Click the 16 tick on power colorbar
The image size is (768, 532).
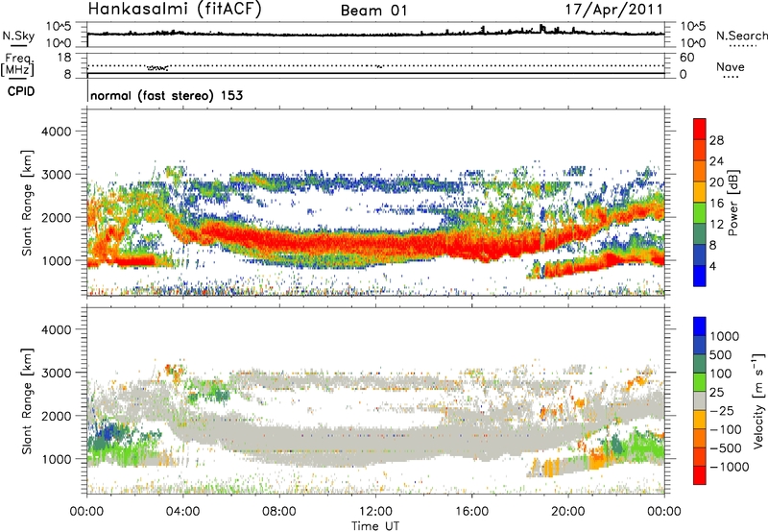pyautogui.click(x=716, y=204)
